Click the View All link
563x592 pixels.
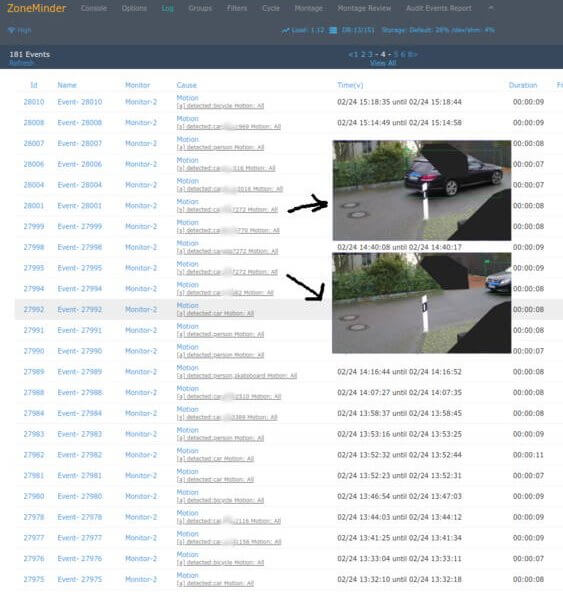click(383, 63)
